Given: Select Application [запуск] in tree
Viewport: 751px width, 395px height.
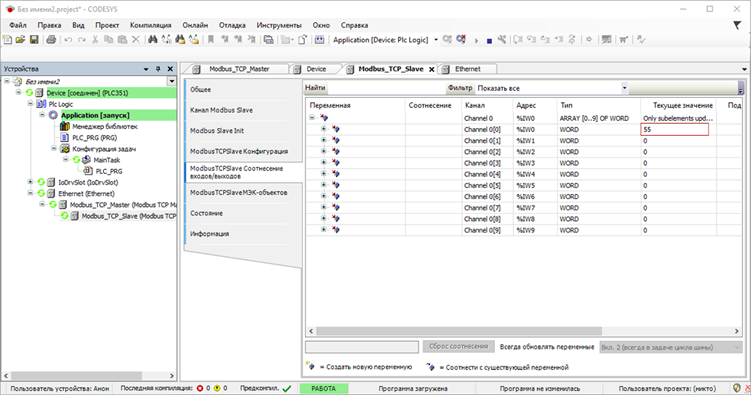Looking at the screenshot, I should click(x=95, y=115).
